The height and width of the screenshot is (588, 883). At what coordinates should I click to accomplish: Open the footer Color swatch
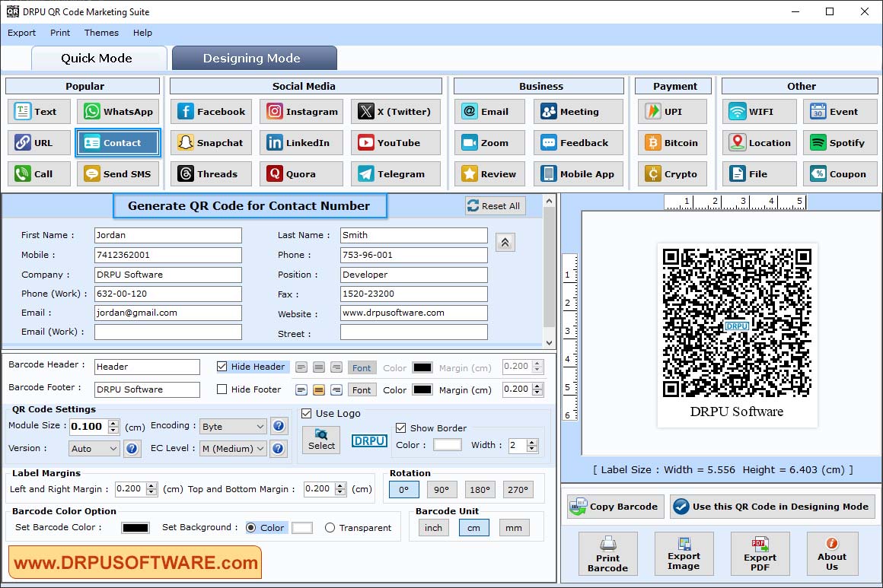(422, 389)
